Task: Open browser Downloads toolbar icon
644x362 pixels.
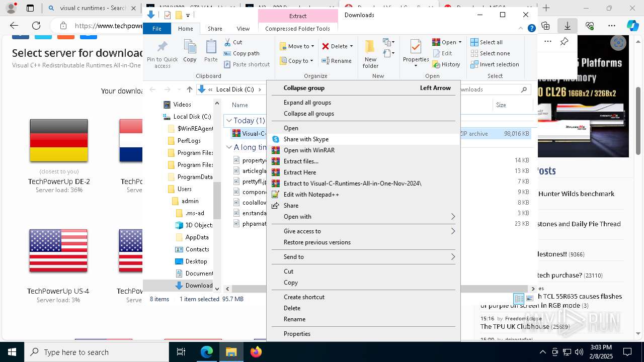Action: point(568,26)
